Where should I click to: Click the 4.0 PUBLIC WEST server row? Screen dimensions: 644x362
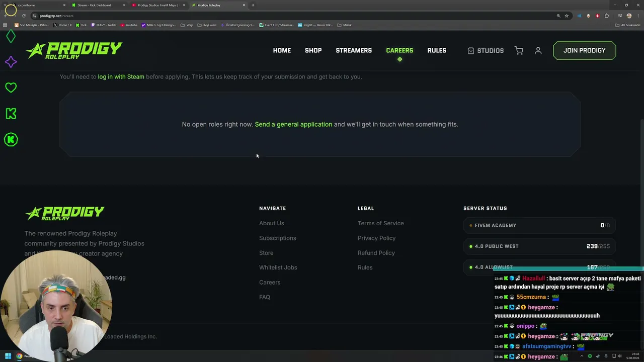[539, 246]
